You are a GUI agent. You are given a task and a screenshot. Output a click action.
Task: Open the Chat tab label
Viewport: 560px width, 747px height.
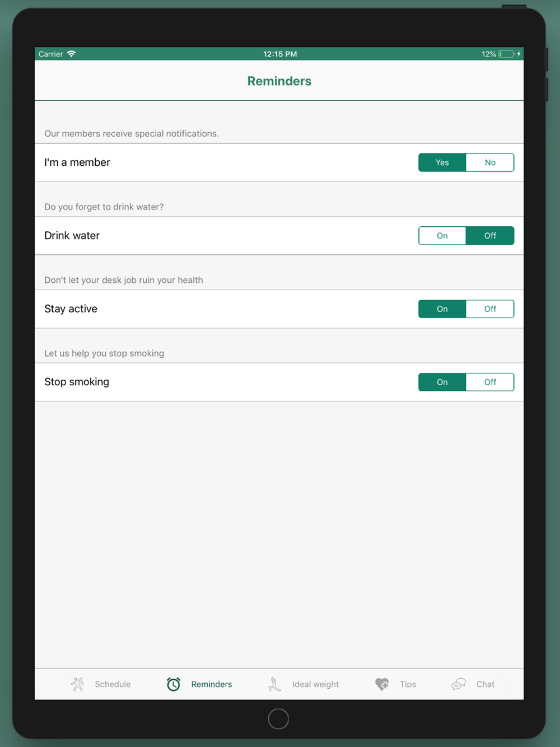[486, 684]
